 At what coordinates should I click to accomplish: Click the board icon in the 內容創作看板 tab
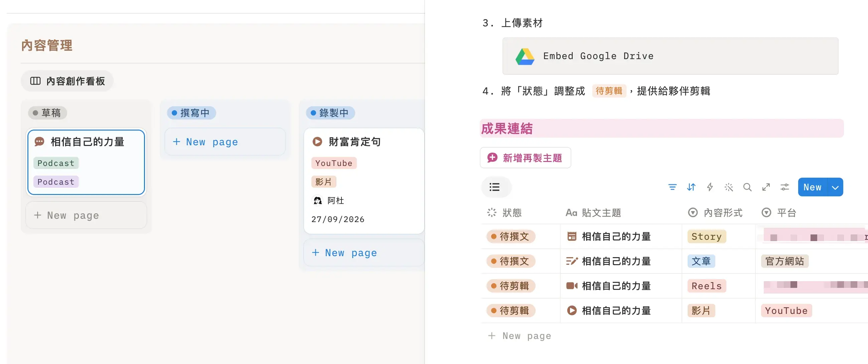(x=35, y=81)
